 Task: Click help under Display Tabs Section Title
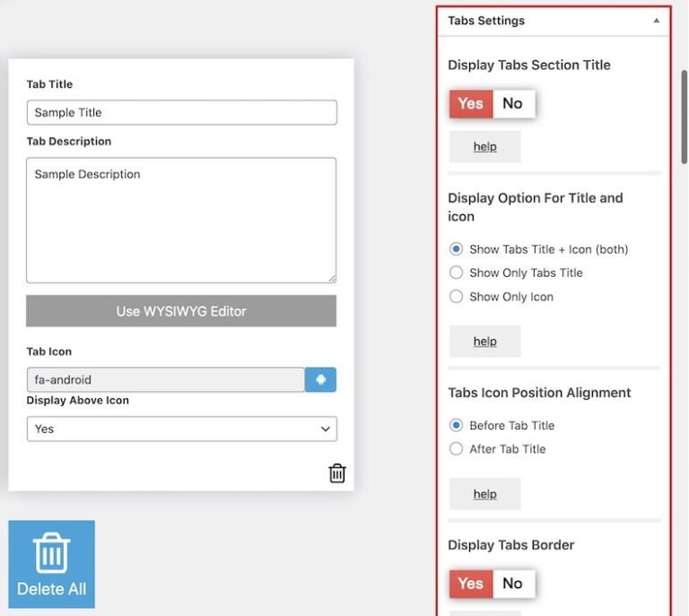484,146
